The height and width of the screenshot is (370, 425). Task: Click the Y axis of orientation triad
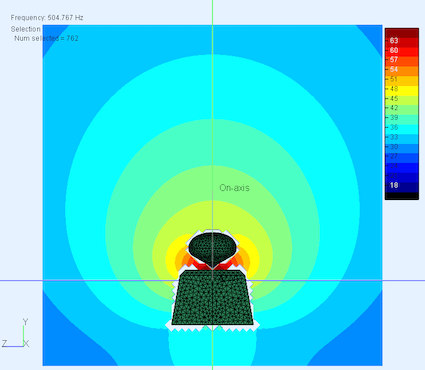tap(23, 336)
